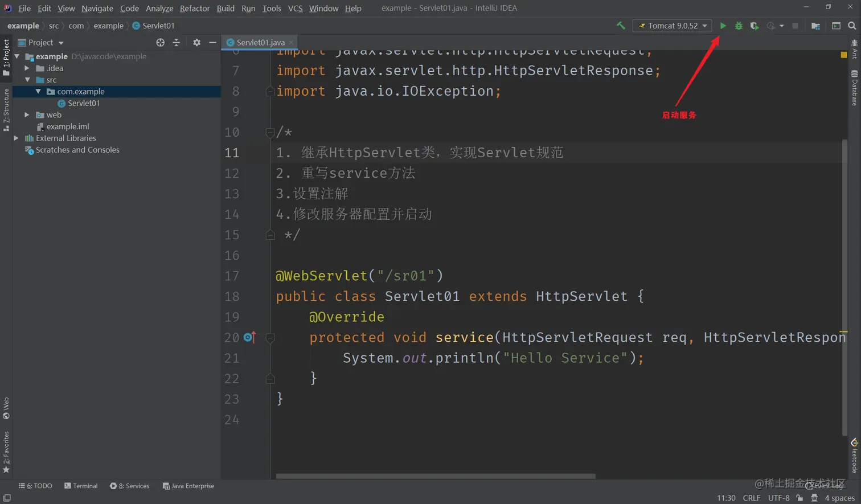Click the editor vertical scrollbar
Screen dimensions: 861x504
click(x=844, y=288)
